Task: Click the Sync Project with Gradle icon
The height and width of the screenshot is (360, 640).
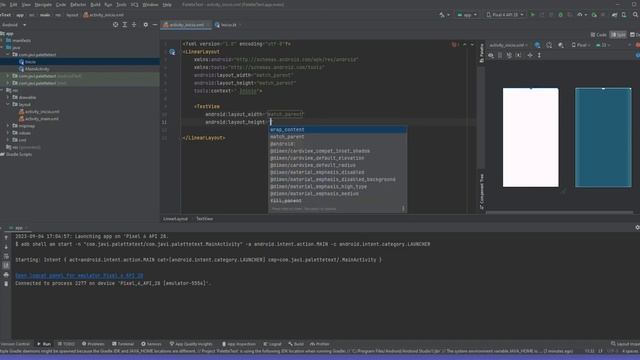Action: tap(614, 15)
